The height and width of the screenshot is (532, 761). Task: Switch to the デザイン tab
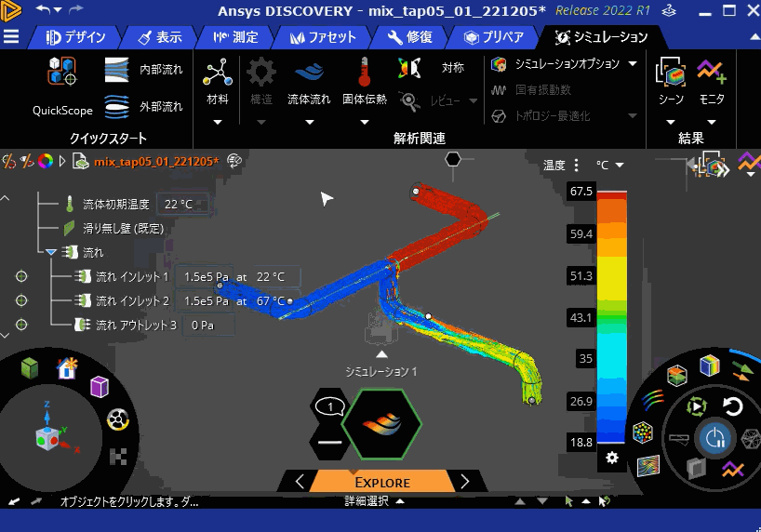coord(74,37)
